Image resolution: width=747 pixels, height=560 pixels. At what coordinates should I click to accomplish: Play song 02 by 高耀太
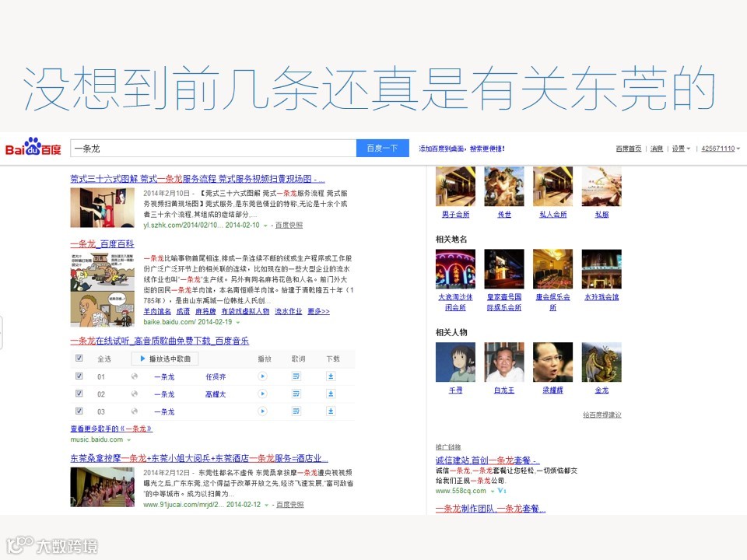[x=262, y=394]
